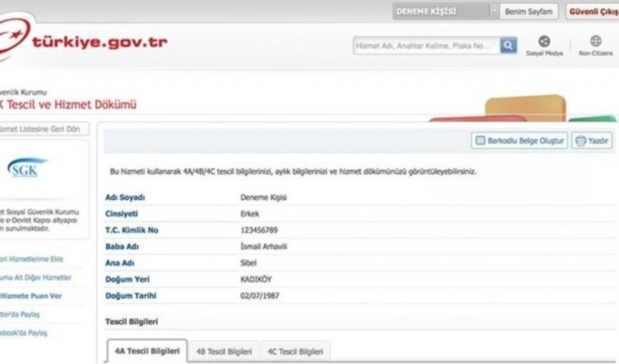Expand the DENEME KİŞİSİ user dropdown arrow
This screenshot has height=364, width=619.
point(494,11)
